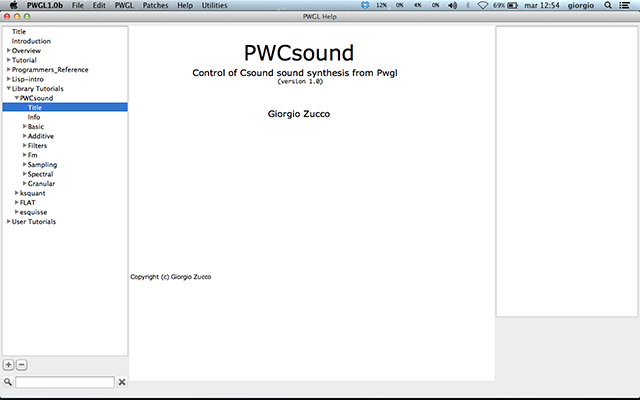Select the User Tutorials label
Viewport: 640px width, 400px height.
pyautogui.click(x=34, y=222)
